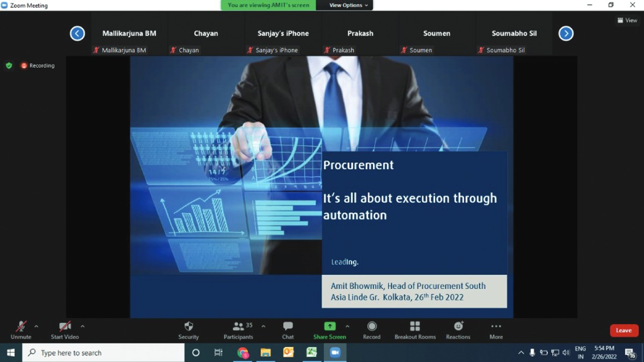644x362 pixels.
Task: Click the shared Procurement slide
Action: click(x=321, y=187)
